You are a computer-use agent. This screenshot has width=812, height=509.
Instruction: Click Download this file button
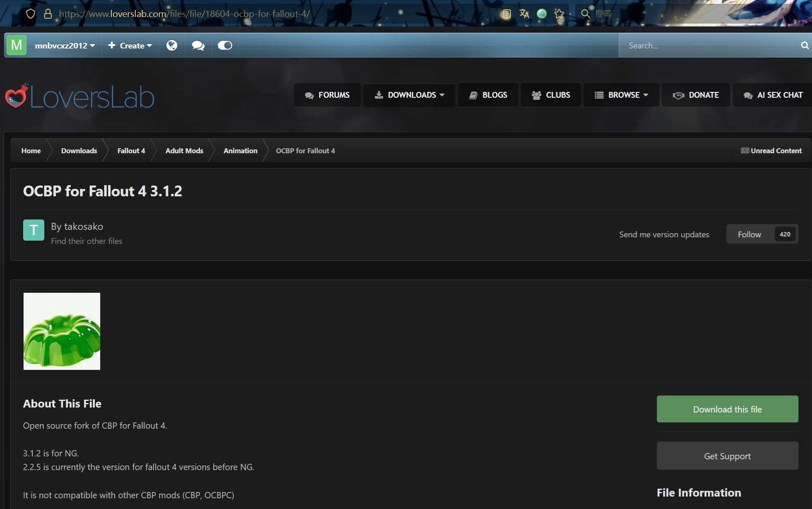[x=728, y=409]
